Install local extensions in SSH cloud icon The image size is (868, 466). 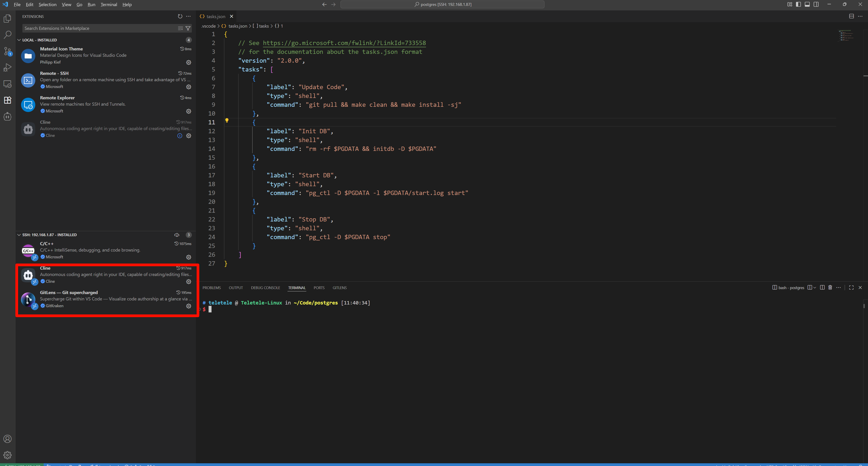(x=177, y=235)
